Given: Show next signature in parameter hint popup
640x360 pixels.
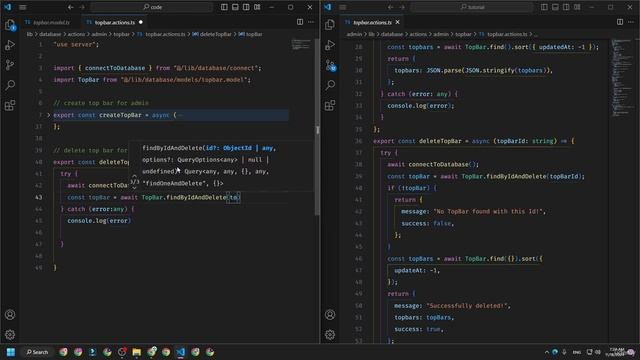Looking at the screenshot, I should tap(134, 188).
